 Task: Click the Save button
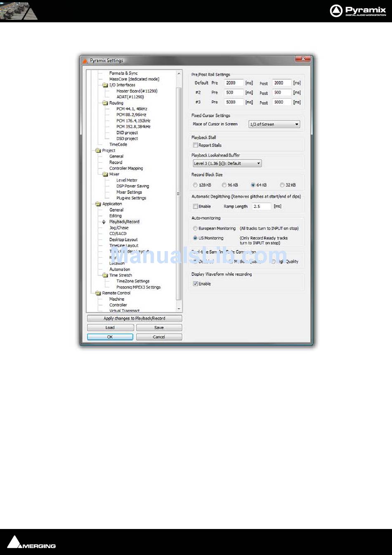pos(159,327)
